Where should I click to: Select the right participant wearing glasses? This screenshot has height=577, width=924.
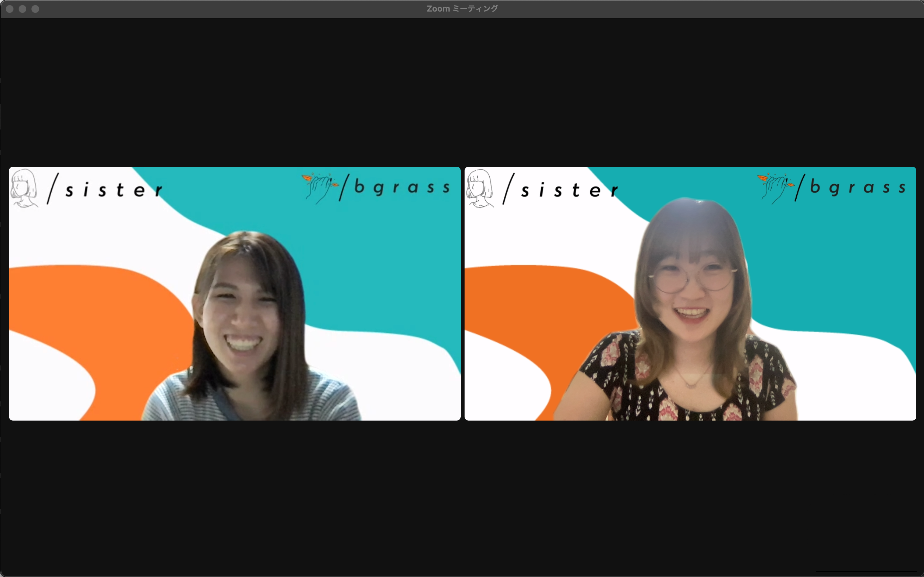coord(692,290)
